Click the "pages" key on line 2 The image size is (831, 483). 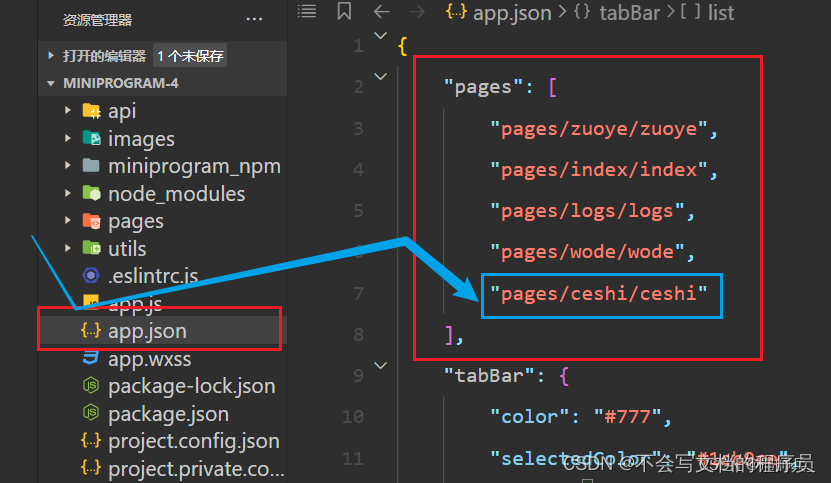pos(483,87)
